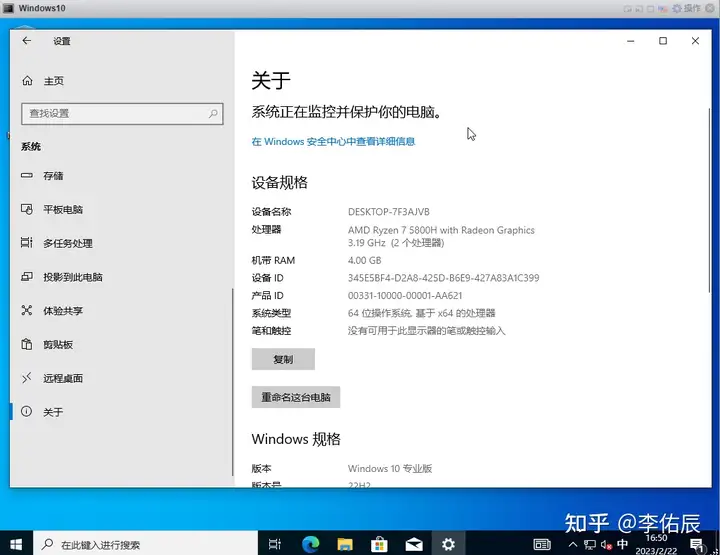Click the main page vertical scrollbar
This screenshot has width=720, height=555.
pyautogui.click(x=709, y=201)
